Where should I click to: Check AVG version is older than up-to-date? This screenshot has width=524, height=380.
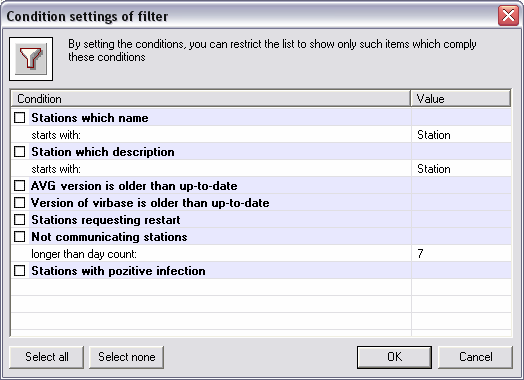coord(20,185)
